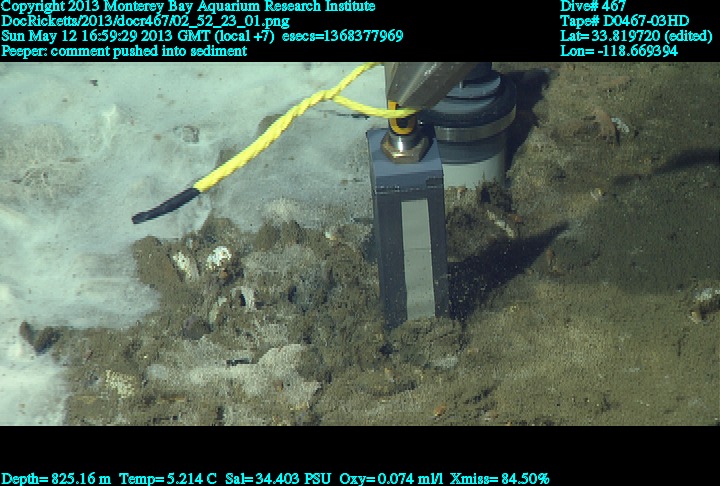The image size is (720, 486).
Task: Click the white bacterial mat on the left
Action: 60,150
